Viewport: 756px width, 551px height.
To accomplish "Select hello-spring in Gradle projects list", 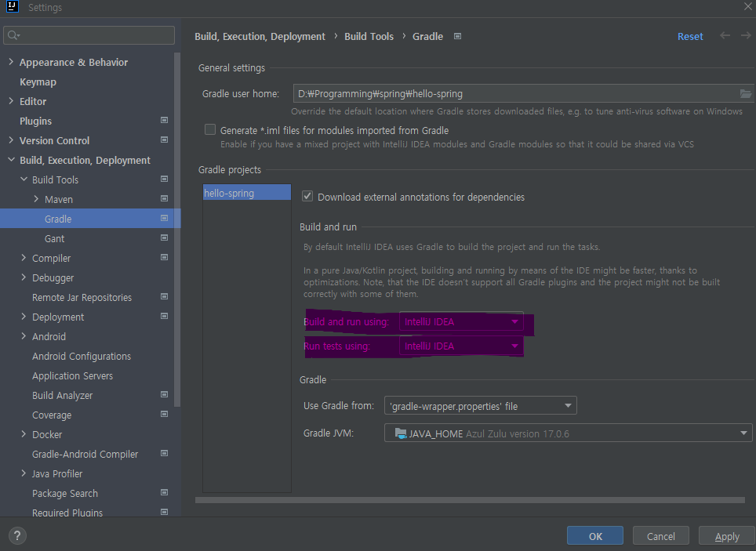I will coord(247,192).
